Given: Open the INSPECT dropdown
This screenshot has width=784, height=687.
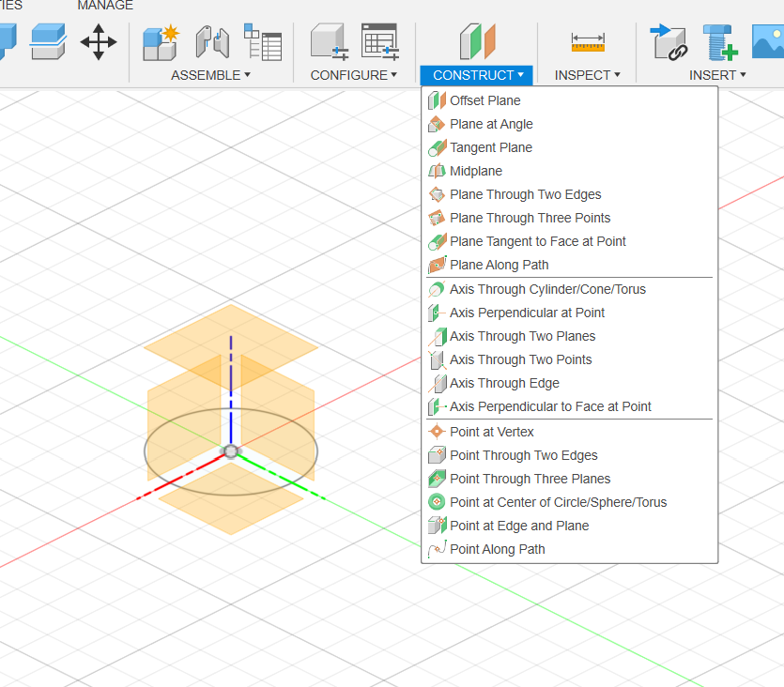Looking at the screenshot, I should pyautogui.click(x=587, y=75).
